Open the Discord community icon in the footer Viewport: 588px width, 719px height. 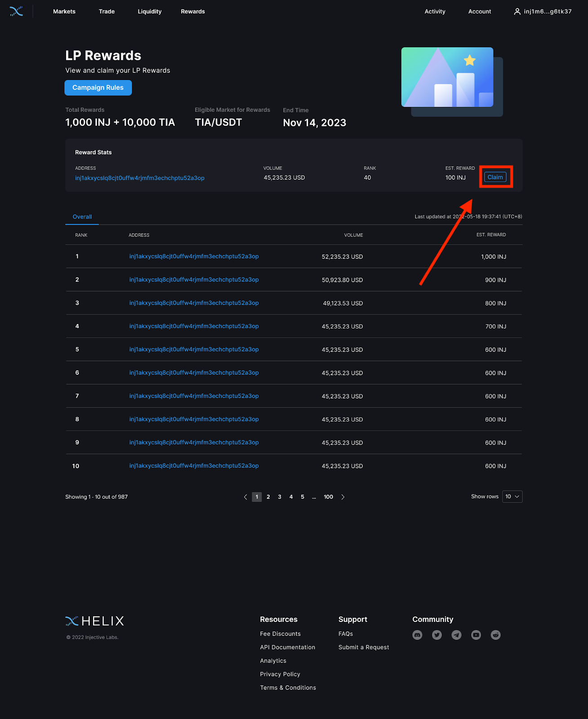[417, 635]
